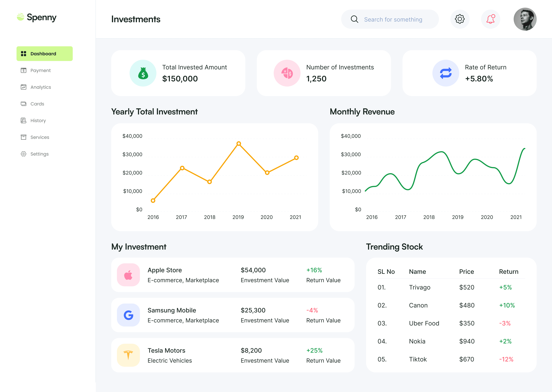Screen dimensions: 552x392
Task: Click the Tesla Motors logo icon
Action: (x=128, y=355)
